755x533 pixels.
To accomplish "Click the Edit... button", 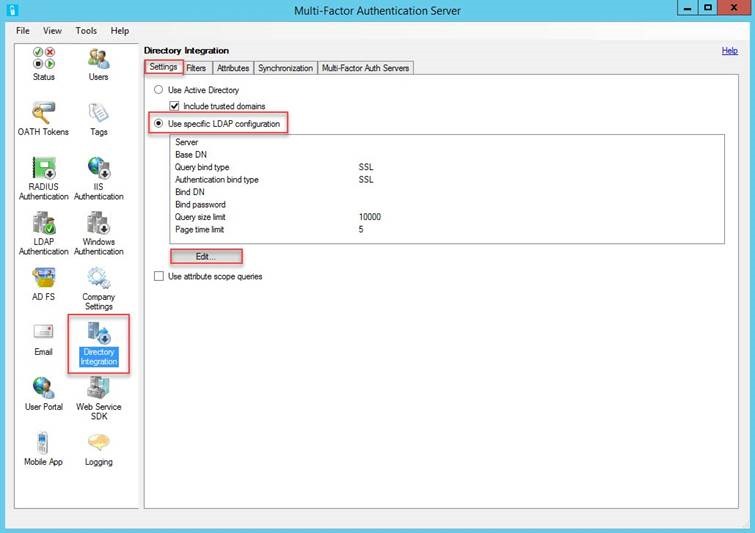I will click(x=206, y=257).
